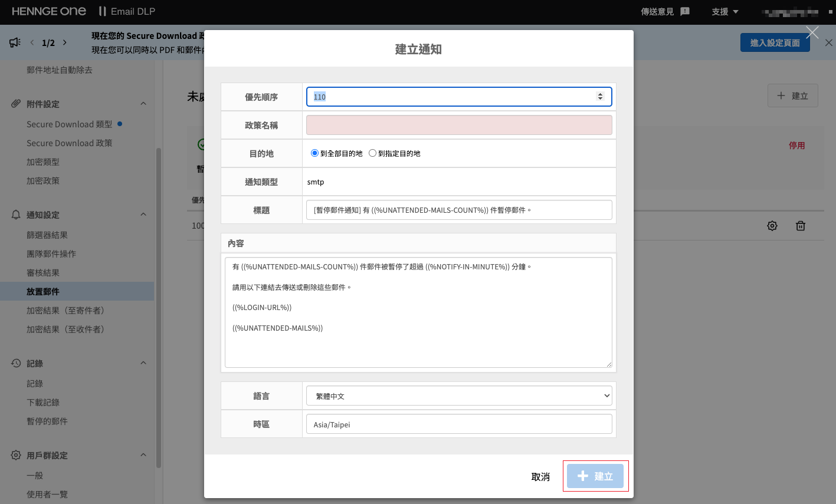Click the history icon for 記錄

[16, 363]
